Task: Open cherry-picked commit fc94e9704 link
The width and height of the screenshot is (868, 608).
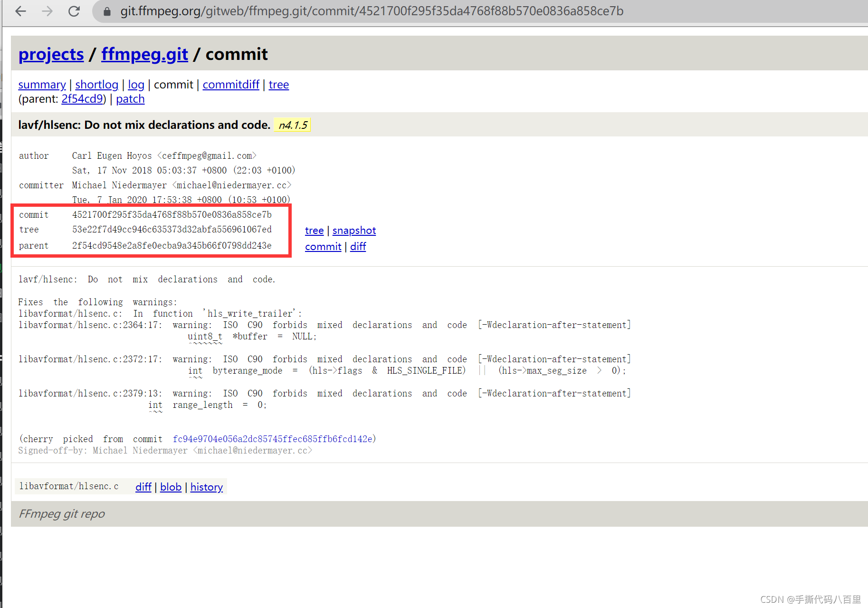Action: click(x=274, y=439)
